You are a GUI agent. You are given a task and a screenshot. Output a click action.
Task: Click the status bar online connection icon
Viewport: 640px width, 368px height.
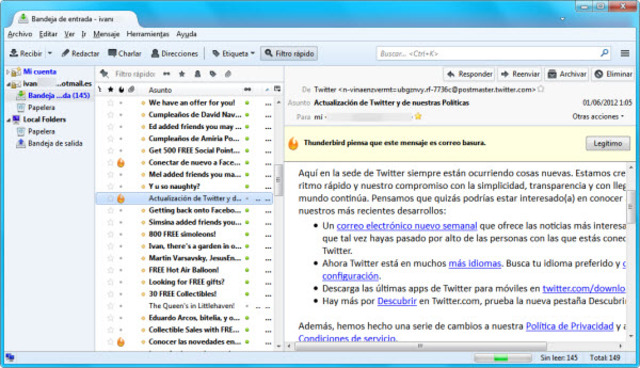tap(10, 357)
